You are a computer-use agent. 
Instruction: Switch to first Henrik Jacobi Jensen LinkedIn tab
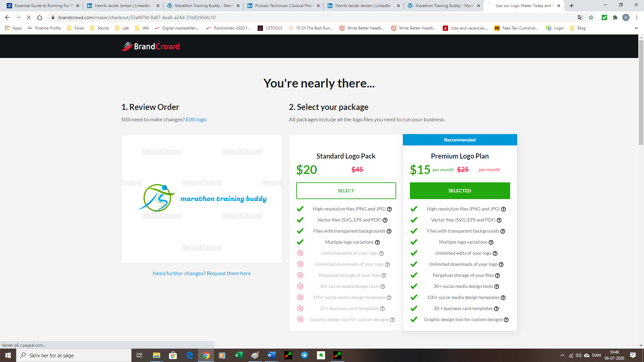click(123, 6)
